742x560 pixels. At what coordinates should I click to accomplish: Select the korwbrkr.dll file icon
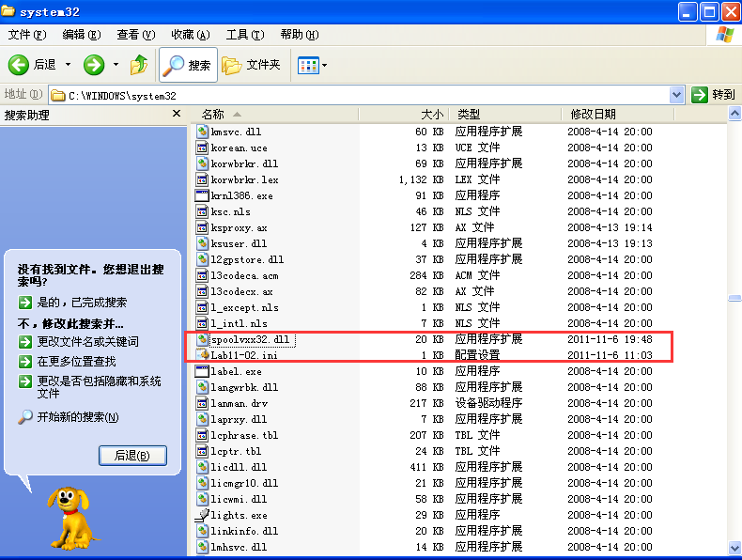click(202, 163)
